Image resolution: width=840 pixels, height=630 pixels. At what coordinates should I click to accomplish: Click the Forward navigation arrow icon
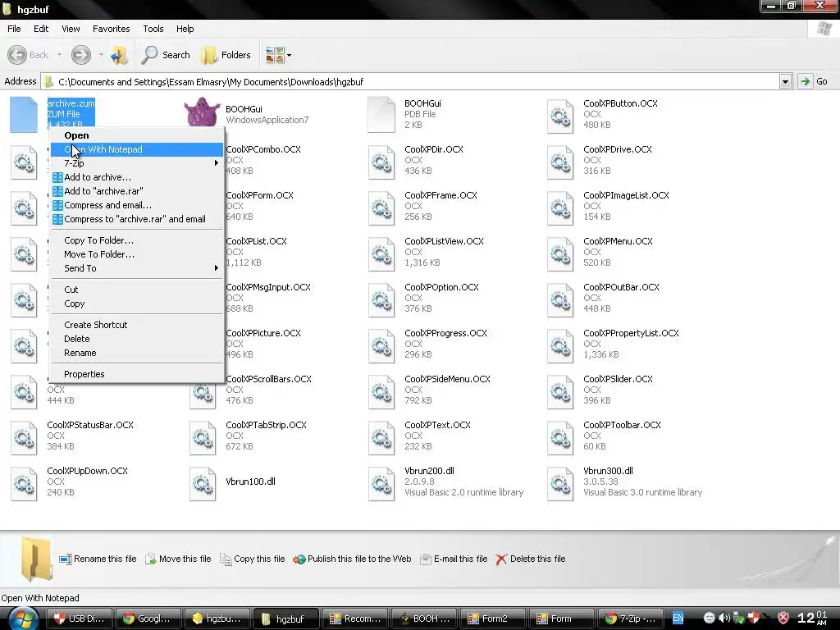81,55
